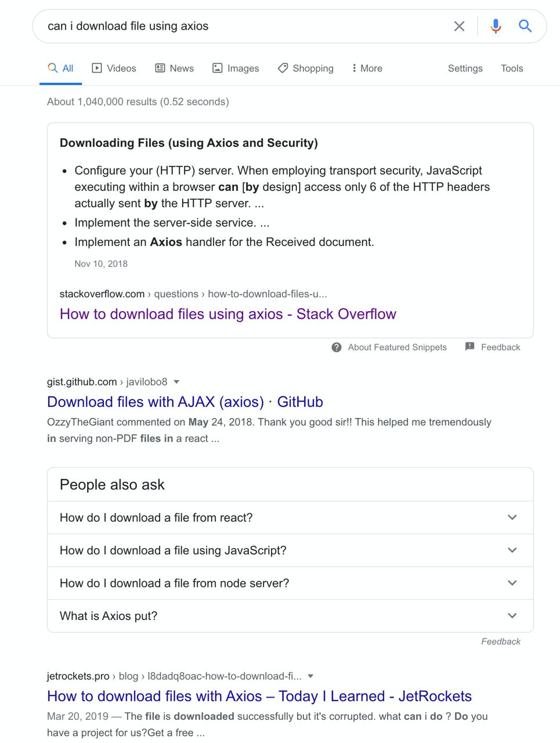Image resolution: width=560 pixels, height=743 pixels.
Task: Submit search with the magnifying glass icon
Action: (525, 26)
